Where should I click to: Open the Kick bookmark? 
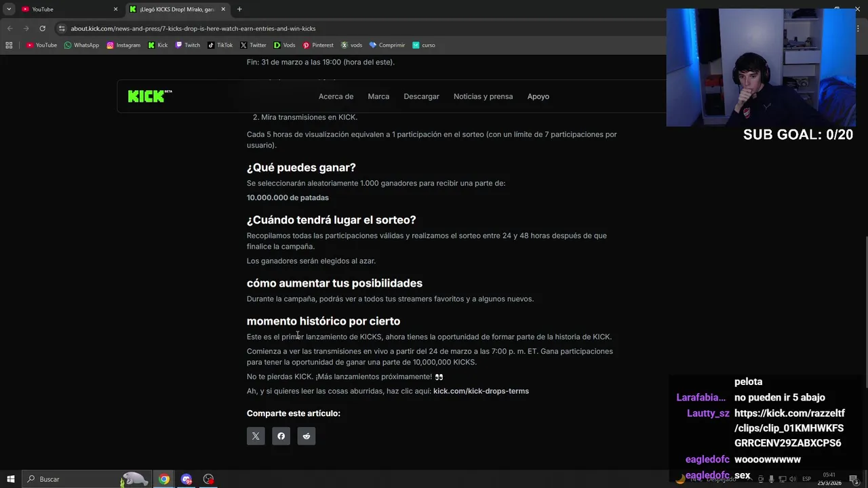(157, 45)
